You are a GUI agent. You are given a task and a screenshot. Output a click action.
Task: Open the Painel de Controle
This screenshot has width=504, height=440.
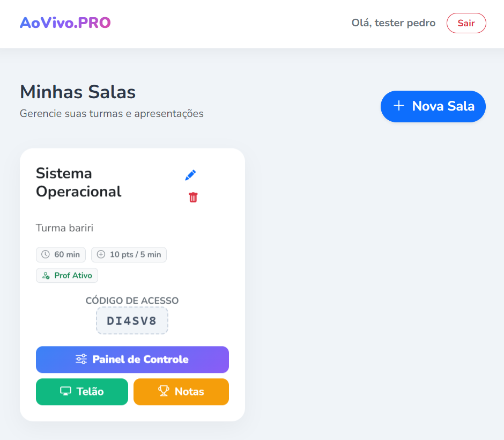pos(132,360)
